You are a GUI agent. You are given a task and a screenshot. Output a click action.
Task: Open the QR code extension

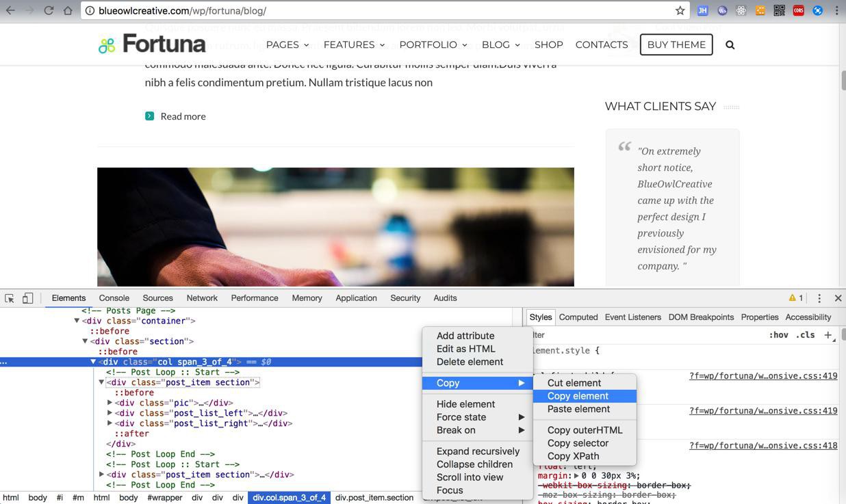tap(779, 10)
